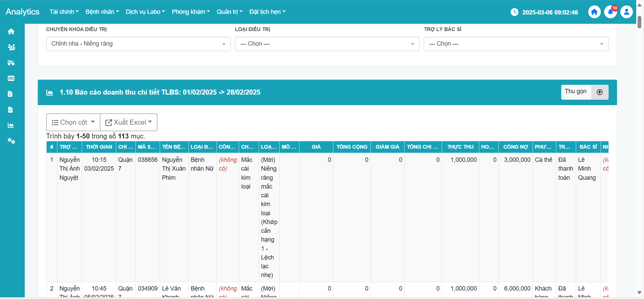644x299 pixels.
Task: Click the area chart sidebar icon
Action: coord(11,125)
